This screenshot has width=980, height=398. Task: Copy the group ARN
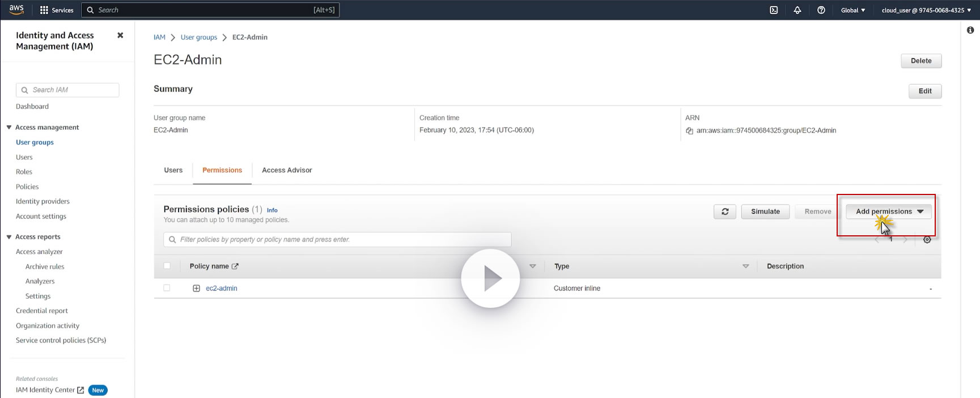689,131
